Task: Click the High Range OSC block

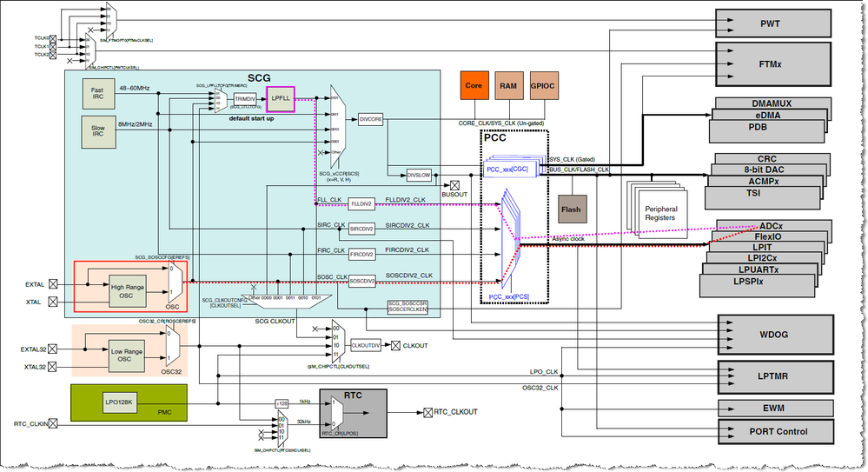Action: [x=127, y=291]
